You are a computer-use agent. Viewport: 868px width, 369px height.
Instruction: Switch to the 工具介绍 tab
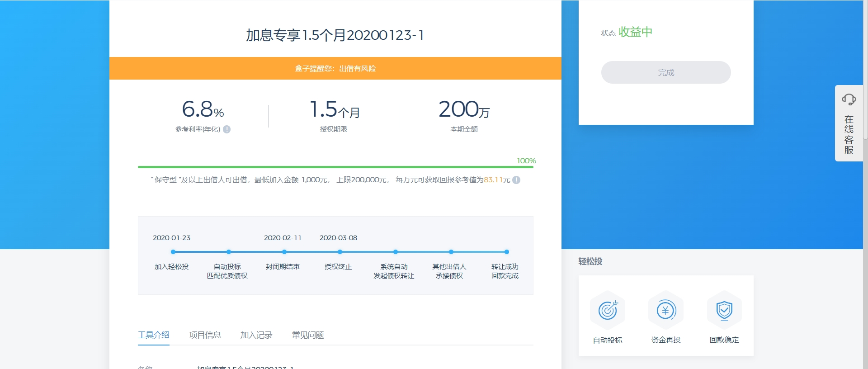(x=154, y=335)
